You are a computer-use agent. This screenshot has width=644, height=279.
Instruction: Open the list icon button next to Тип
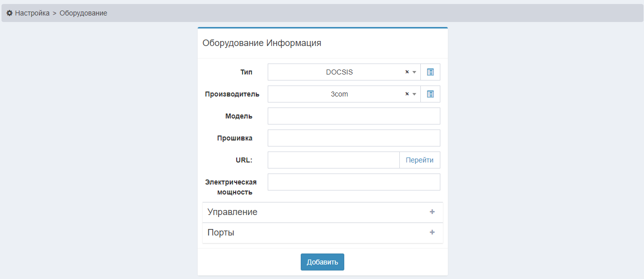(430, 72)
